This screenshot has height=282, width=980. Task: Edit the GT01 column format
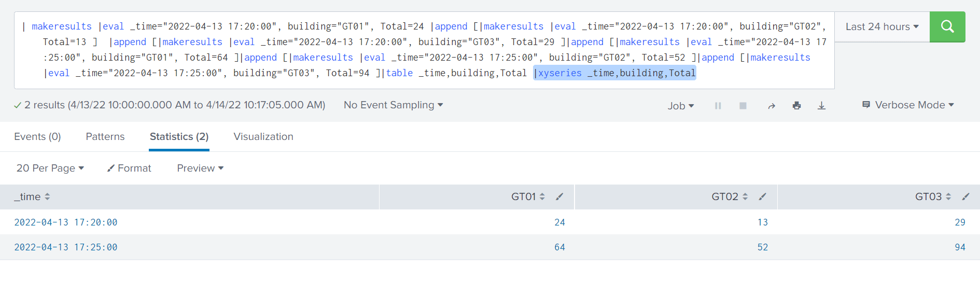[559, 197]
